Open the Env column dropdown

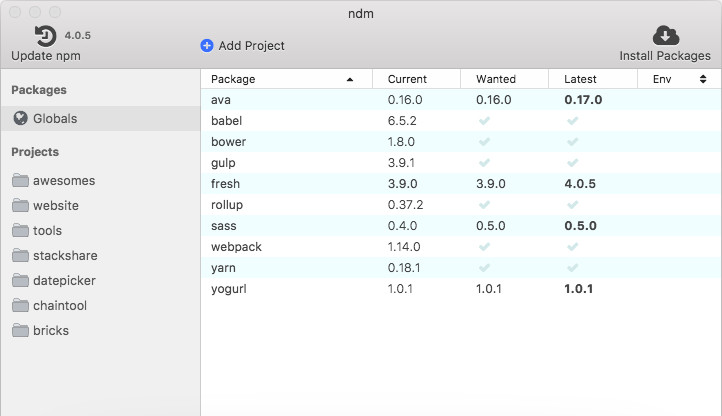tap(703, 79)
